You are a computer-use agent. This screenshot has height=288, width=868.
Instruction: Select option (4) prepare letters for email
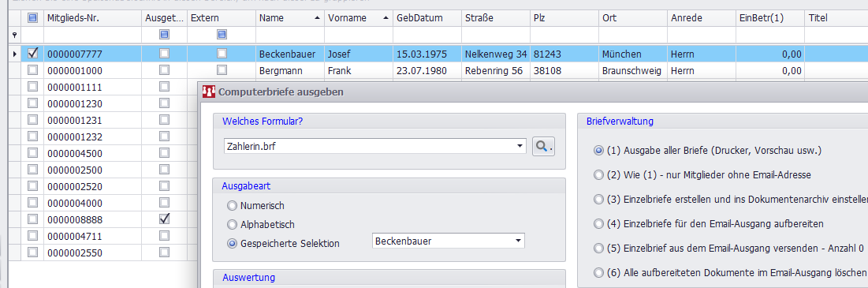598,224
